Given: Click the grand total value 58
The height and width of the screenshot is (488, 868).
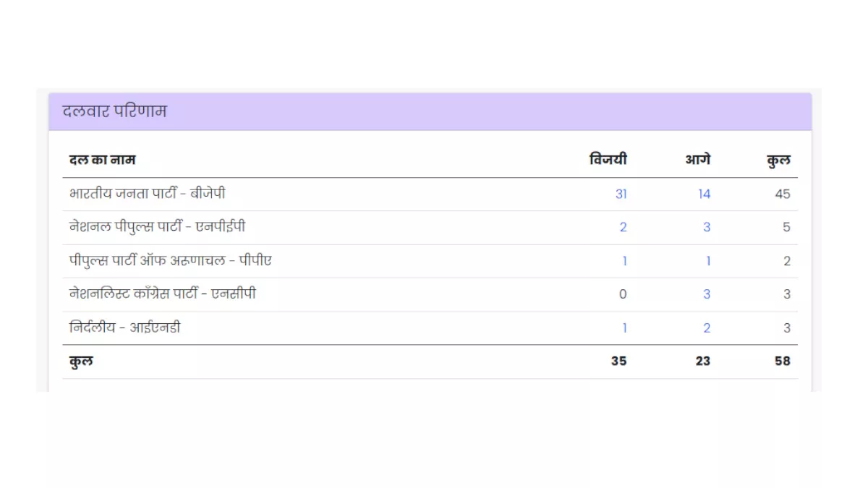Looking at the screenshot, I should pyautogui.click(x=782, y=361).
